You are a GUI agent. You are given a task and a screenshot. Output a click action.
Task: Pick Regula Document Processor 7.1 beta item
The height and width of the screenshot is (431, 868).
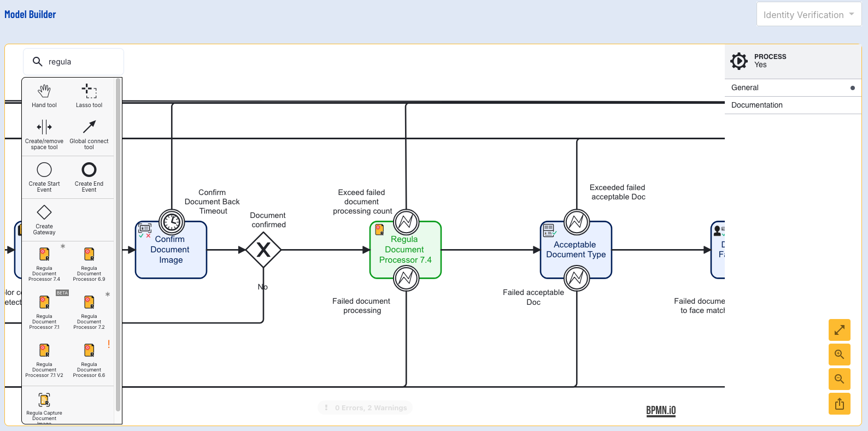click(x=44, y=312)
